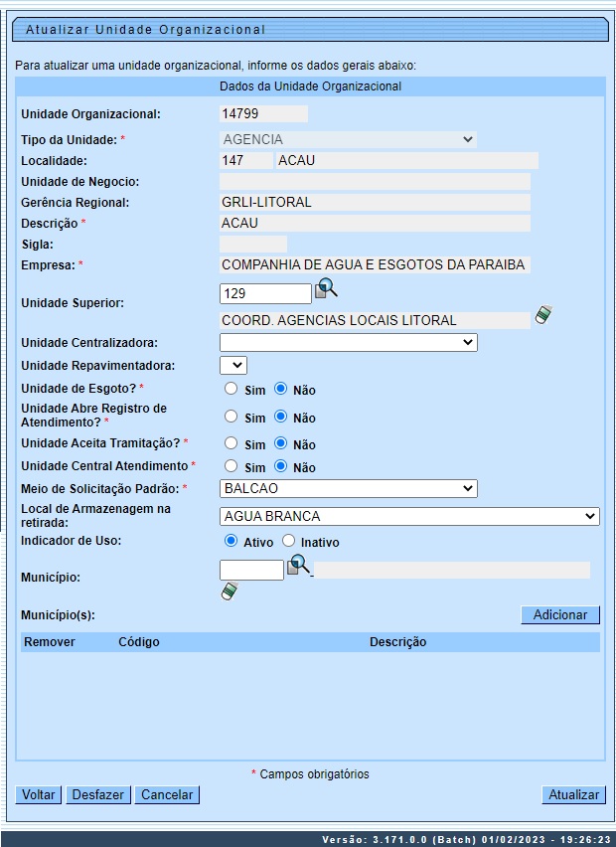Click the Dados da Unidade Organizacional heading

pos(310,86)
